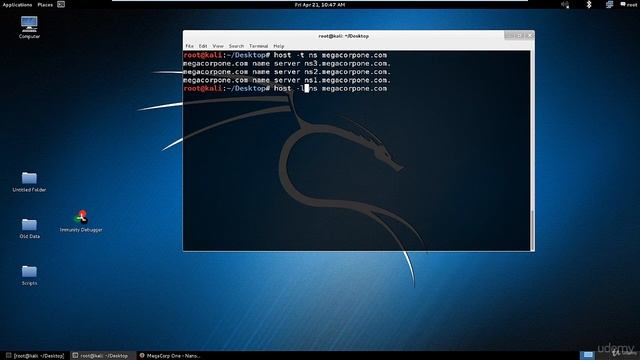The width and height of the screenshot is (640, 360).
Task: Open the Bluetooth indicator icon
Action: [589, 4]
